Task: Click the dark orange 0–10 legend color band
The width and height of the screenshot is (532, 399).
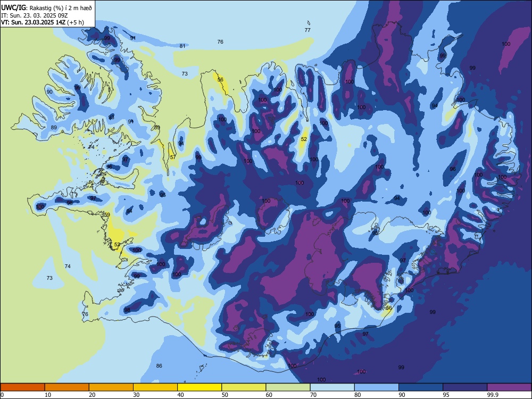Action: (22, 387)
